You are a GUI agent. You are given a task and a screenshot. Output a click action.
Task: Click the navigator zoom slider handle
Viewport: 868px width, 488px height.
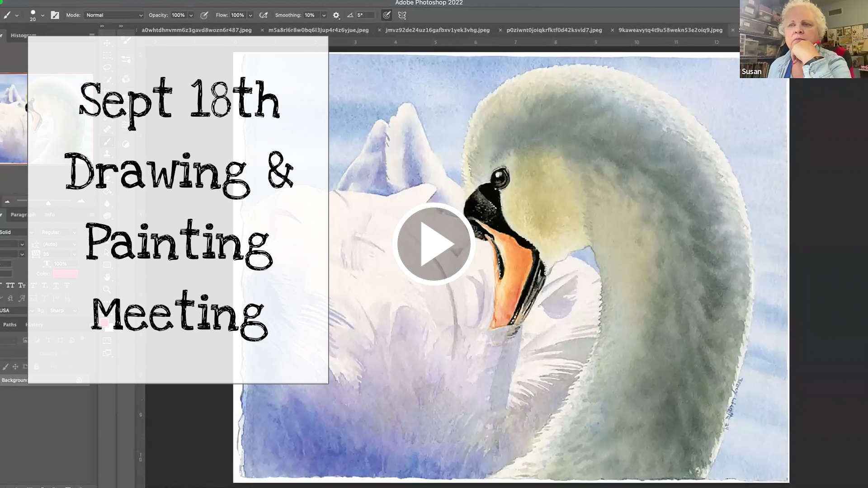pos(48,202)
